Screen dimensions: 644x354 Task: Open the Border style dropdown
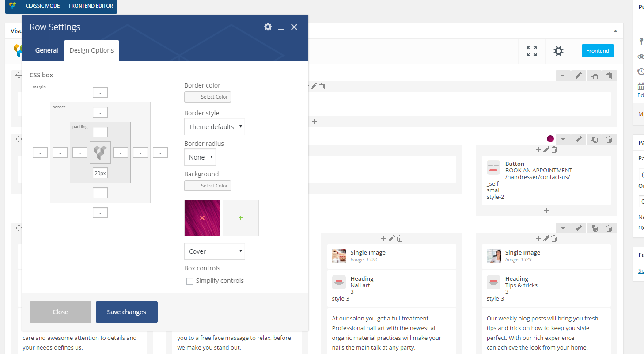tap(214, 127)
